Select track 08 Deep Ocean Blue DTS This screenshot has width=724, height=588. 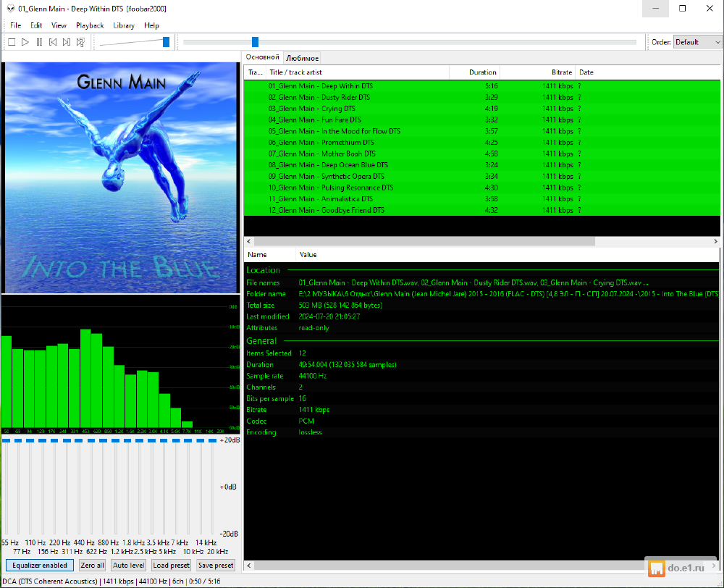tap(328, 165)
